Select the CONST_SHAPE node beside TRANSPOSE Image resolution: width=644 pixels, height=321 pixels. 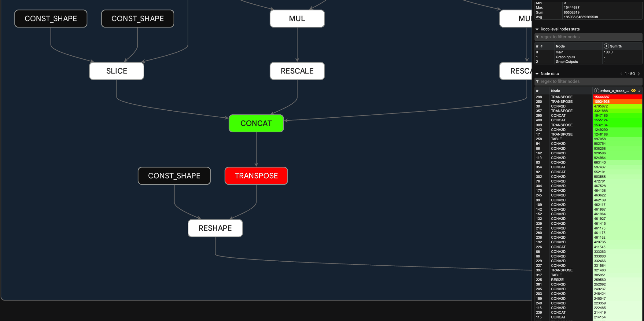(x=174, y=176)
